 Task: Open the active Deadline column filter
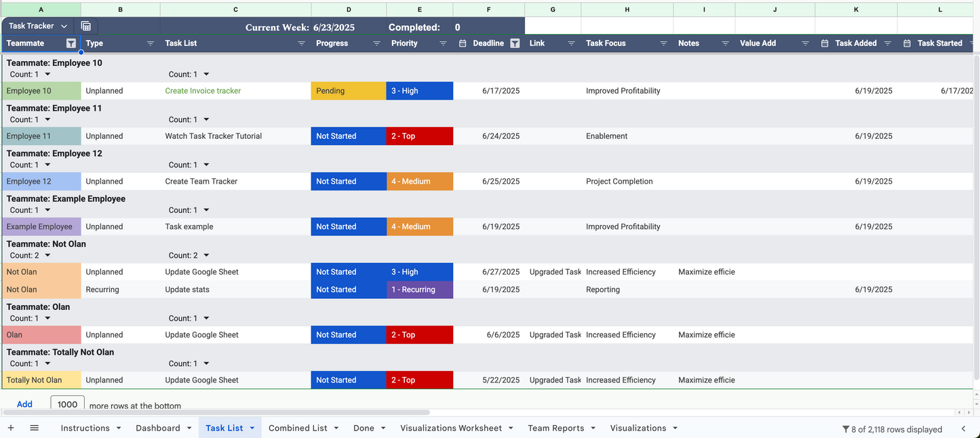pyautogui.click(x=515, y=43)
